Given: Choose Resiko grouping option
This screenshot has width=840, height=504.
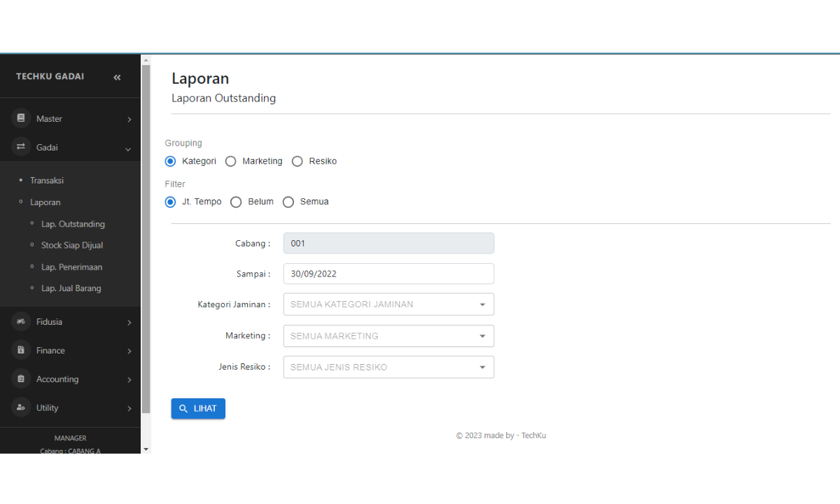Looking at the screenshot, I should click(297, 161).
